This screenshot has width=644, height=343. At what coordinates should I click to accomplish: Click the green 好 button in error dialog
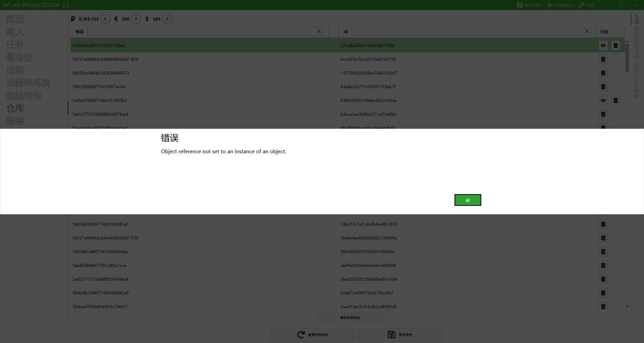click(x=468, y=200)
